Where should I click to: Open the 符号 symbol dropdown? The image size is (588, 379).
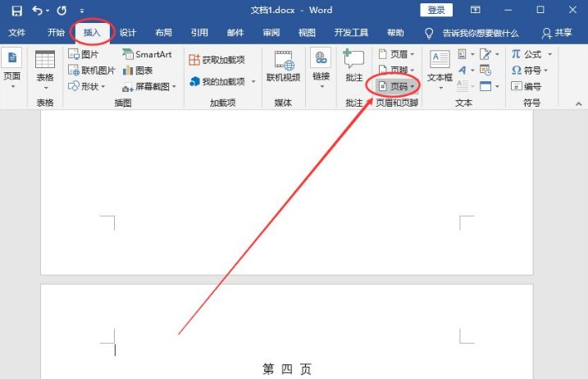[x=530, y=71]
